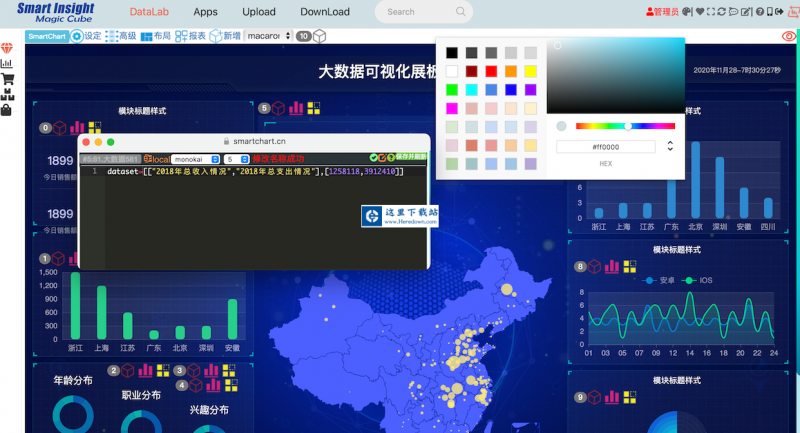The image size is (800, 433).
Task: Open the DataLab menu
Action: tap(149, 12)
